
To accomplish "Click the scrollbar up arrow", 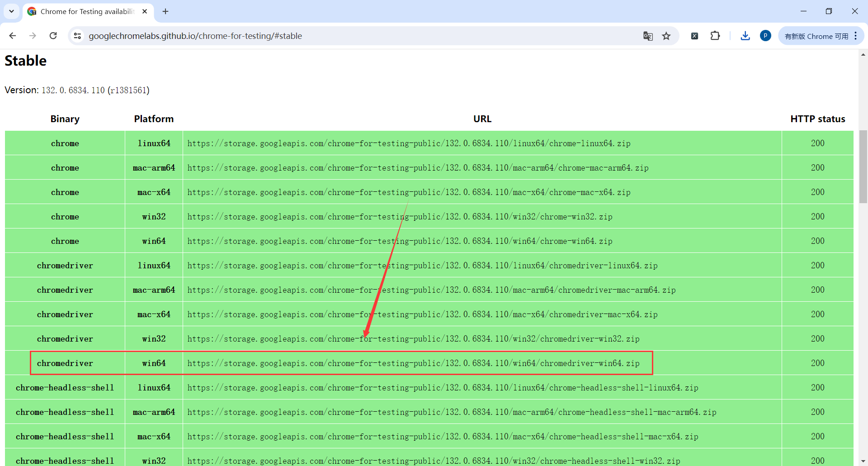I will click(x=863, y=54).
